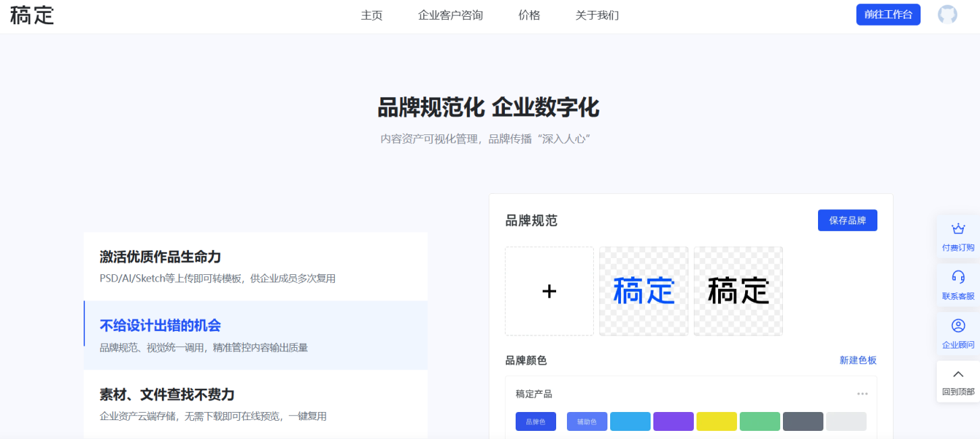Open 联系客服 headset icon

point(958,277)
